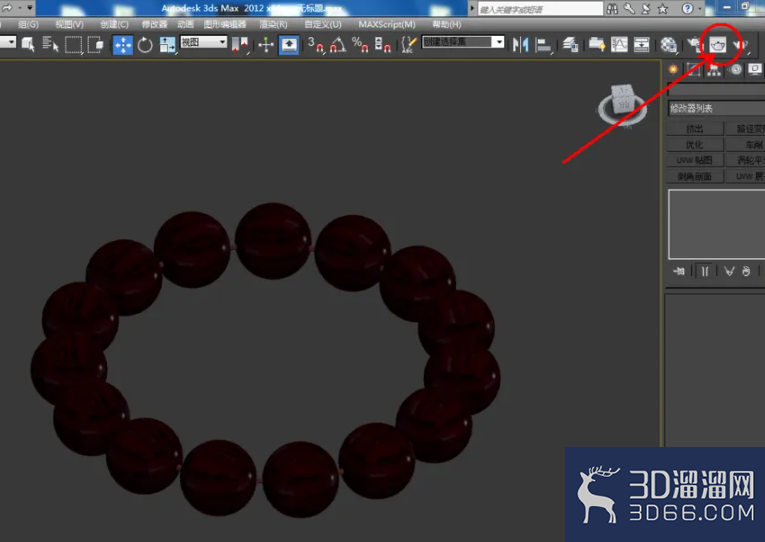765x542 pixels.
Task: Click the Favorites star icon
Action: click(x=663, y=9)
